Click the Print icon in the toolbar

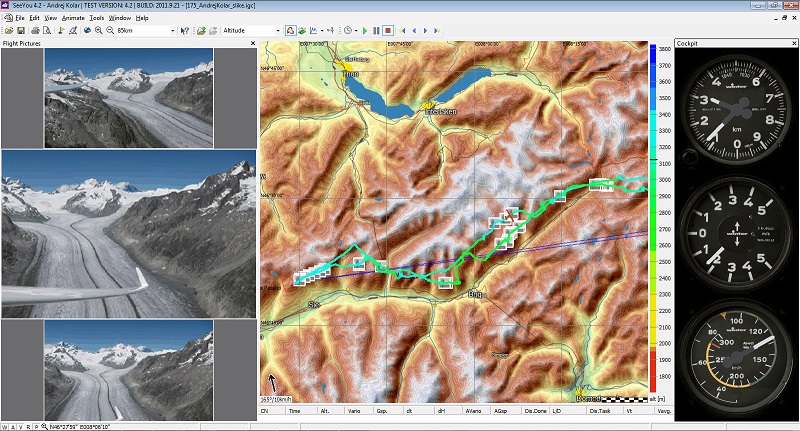[34, 31]
